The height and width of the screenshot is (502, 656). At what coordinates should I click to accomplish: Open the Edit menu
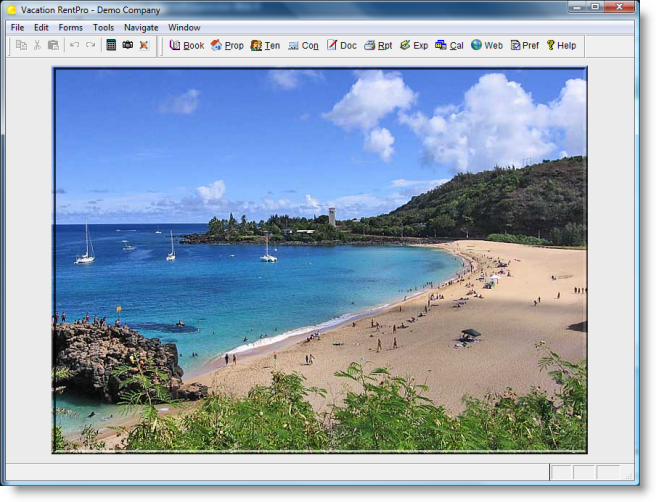coord(41,28)
